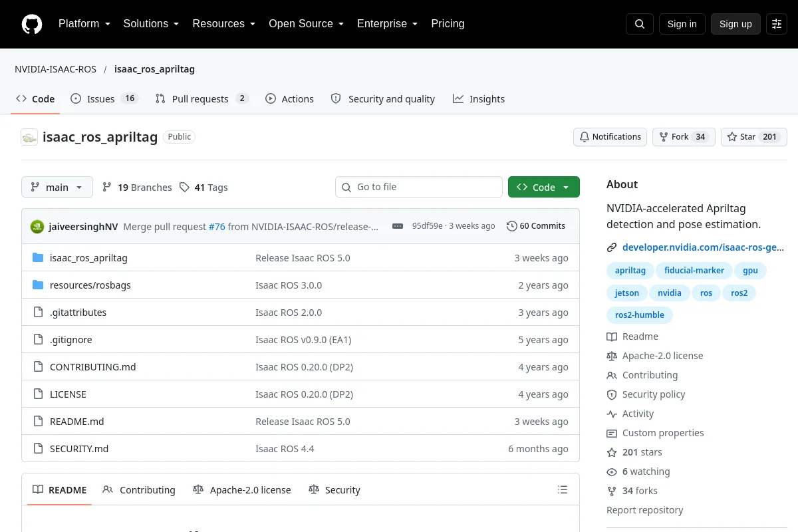Switch to the Issues tab
This screenshot has width=798, height=532.
(x=104, y=99)
